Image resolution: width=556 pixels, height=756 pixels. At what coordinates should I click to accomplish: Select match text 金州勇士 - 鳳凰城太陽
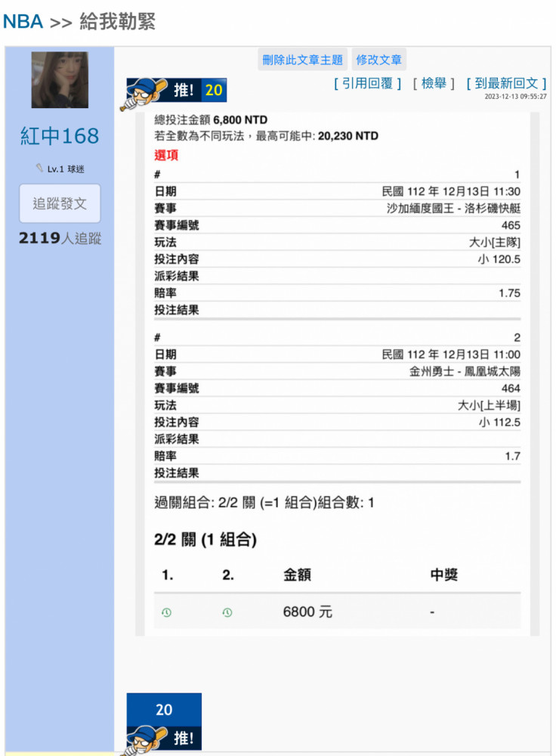tap(465, 371)
